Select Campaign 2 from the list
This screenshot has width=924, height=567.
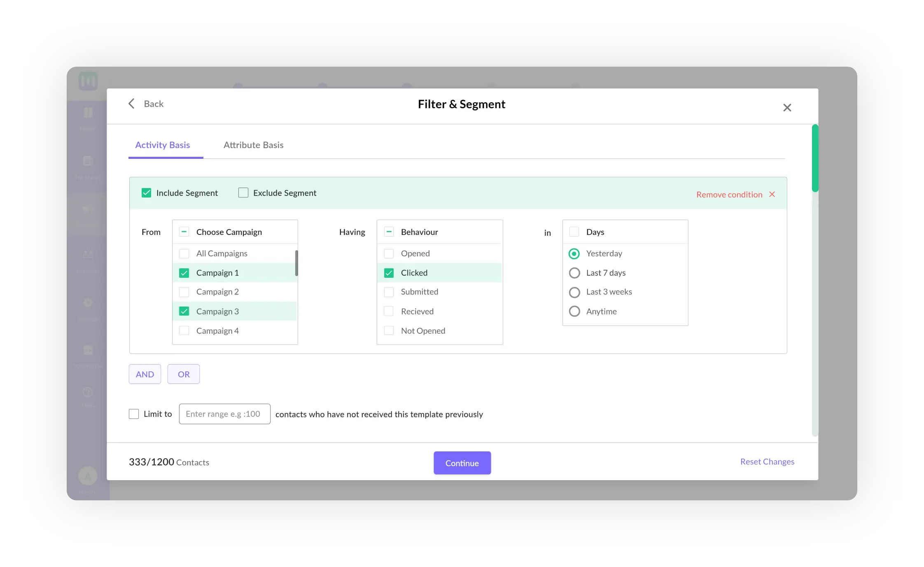click(x=184, y=292)
